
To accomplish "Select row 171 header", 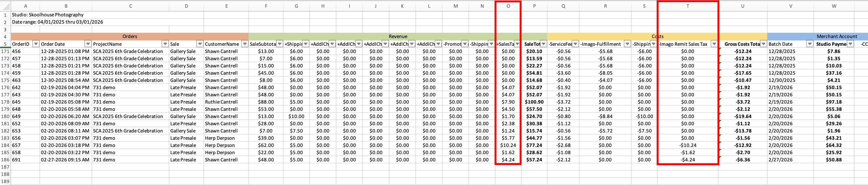I will (5, 52).
